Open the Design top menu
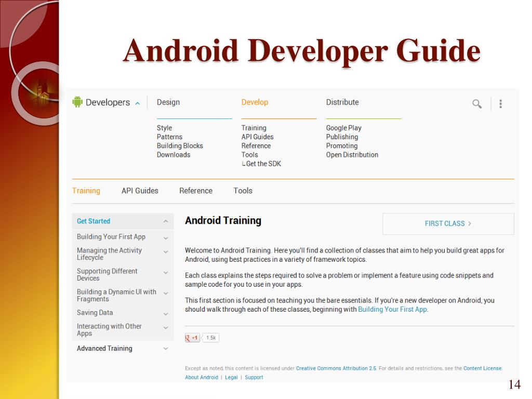The image size is (532, 399). point(168,102)
